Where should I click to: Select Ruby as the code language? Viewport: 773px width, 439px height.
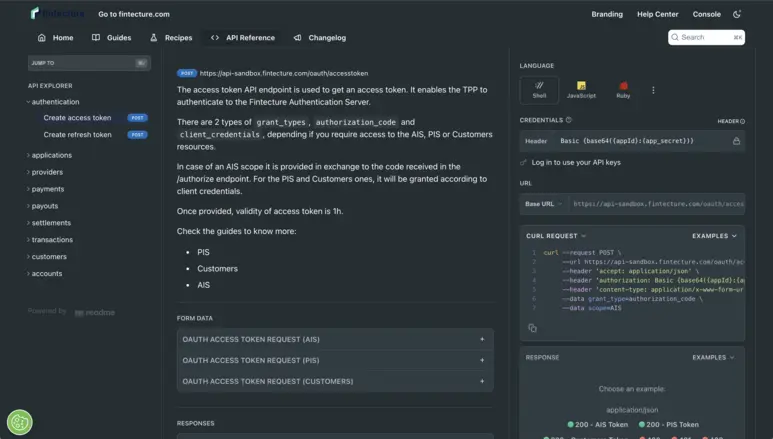click(x=623, y=90)
